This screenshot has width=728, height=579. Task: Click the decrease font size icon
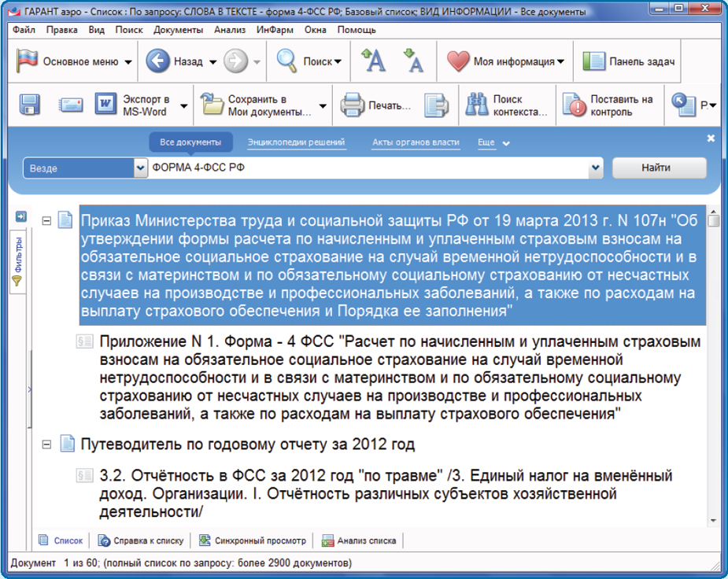(412, 61)
